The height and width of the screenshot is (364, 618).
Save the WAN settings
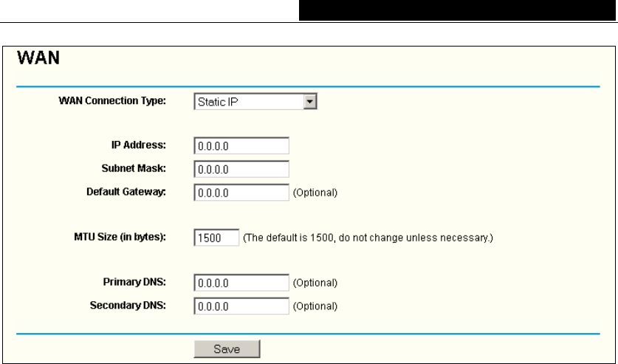pyautogui.click(x=227, y=349)
